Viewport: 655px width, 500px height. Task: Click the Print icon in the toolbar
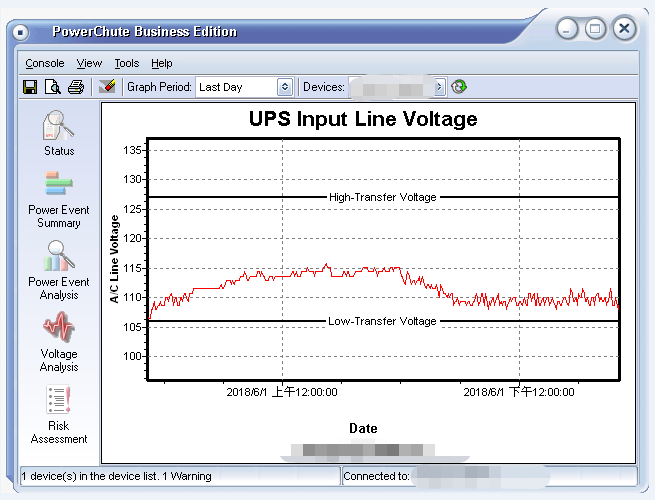point(76,87)
